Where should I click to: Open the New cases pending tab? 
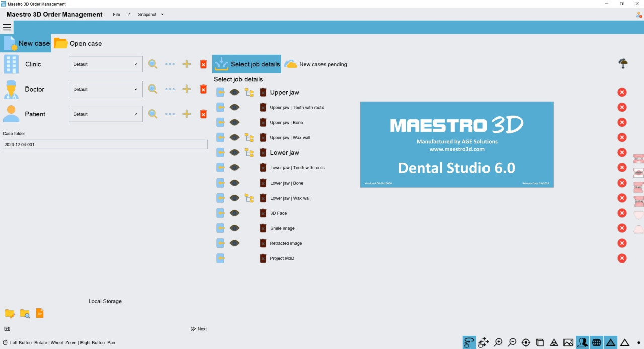315,64
